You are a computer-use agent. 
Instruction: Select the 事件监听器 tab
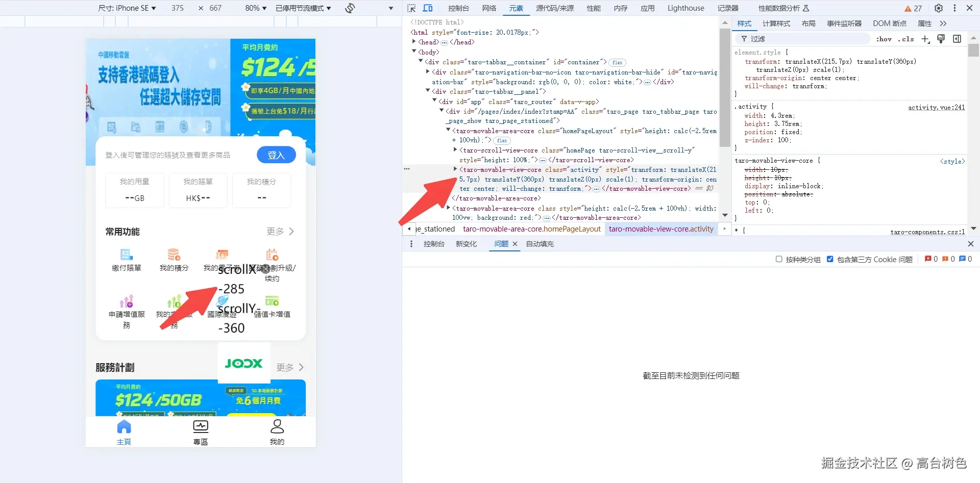click(844, 23)
